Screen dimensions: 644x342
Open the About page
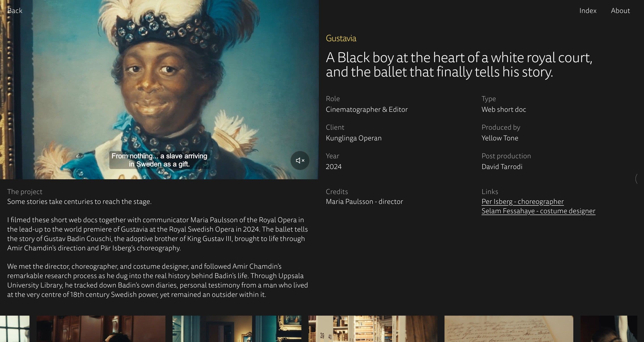coord(620,11)
